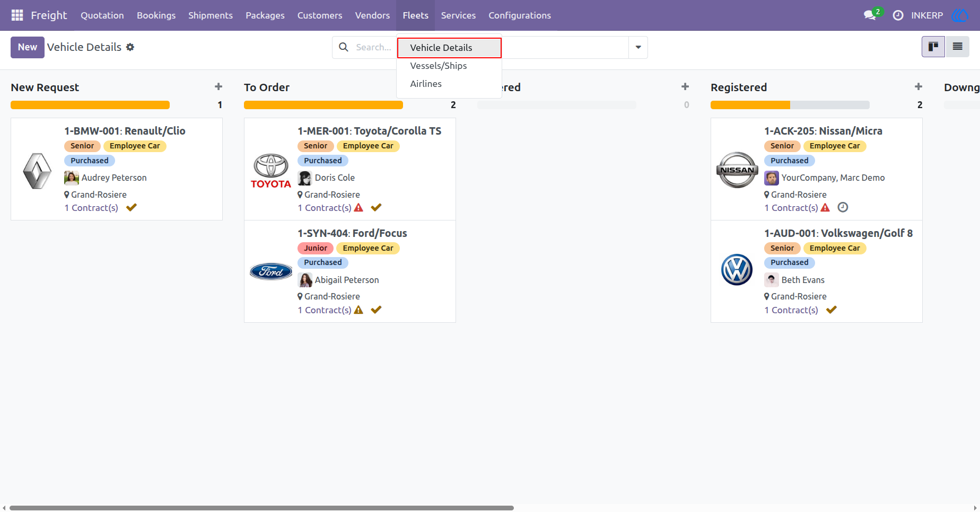Open the Fleets menu
This screenshot has height=512, width=980.
pos(415,15)
